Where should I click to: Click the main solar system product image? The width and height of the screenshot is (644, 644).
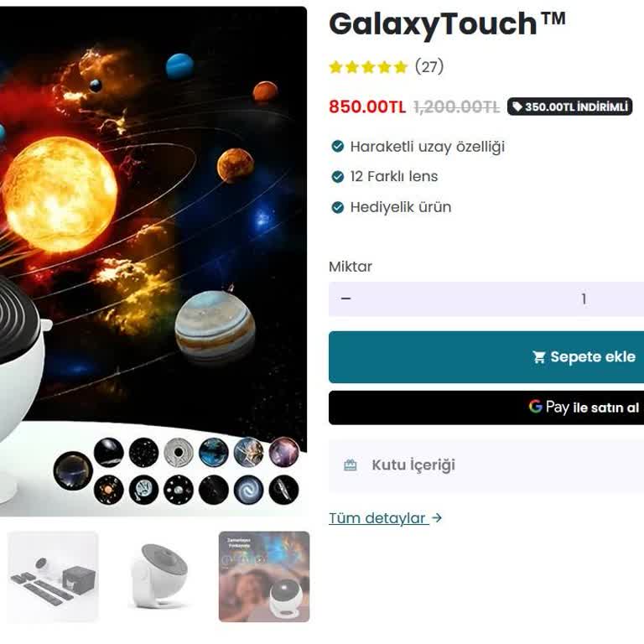coord(153,262)
